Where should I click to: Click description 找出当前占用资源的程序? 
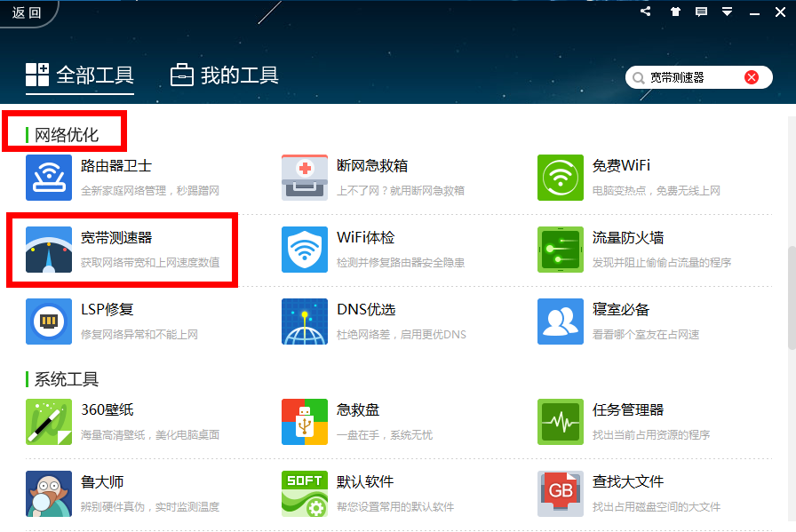651,435
